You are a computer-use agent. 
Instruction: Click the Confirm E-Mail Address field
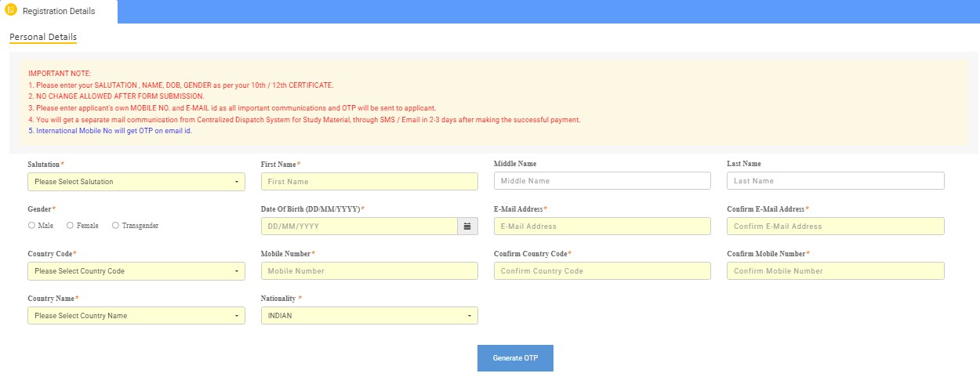(835, 227)
